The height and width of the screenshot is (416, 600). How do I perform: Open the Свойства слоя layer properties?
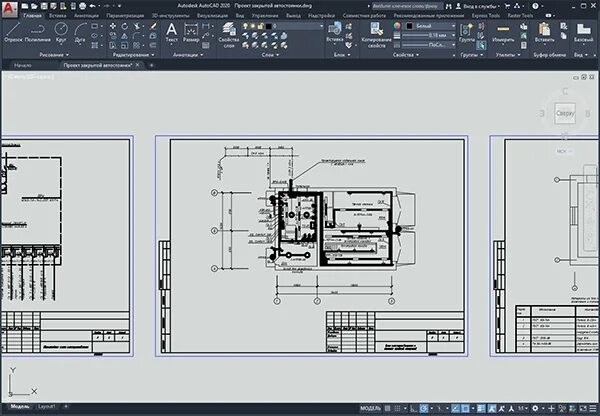tap(229, 35)
